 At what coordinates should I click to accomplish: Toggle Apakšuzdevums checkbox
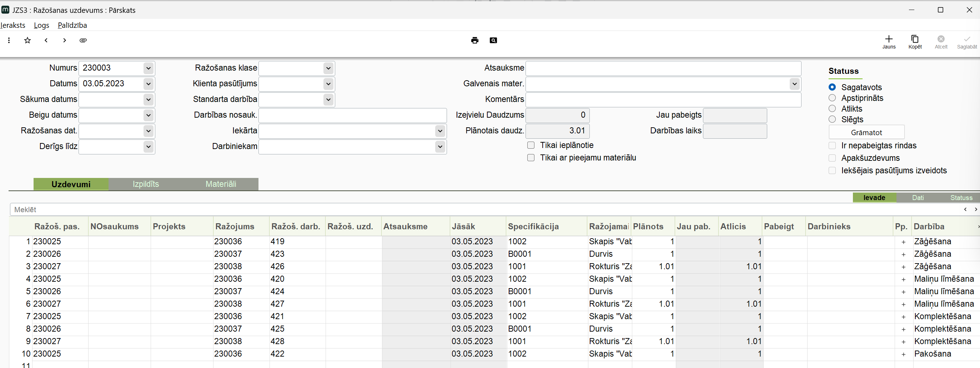(x=832, y=158)
